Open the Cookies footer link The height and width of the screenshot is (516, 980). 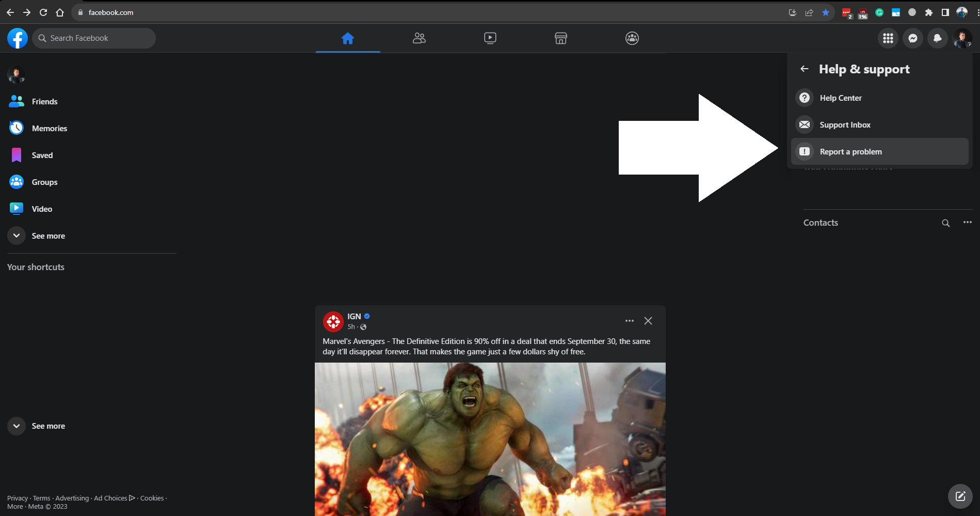point(152,498)
